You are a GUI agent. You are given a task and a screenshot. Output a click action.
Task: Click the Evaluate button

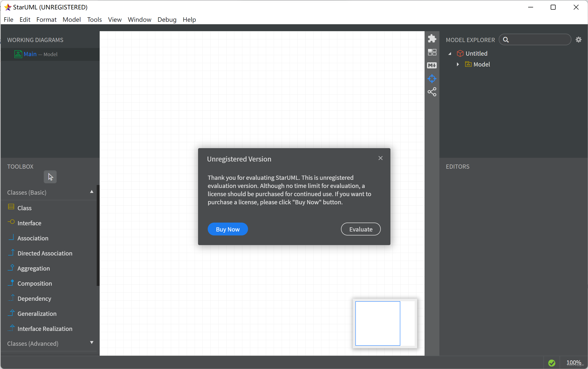point(361,229)
